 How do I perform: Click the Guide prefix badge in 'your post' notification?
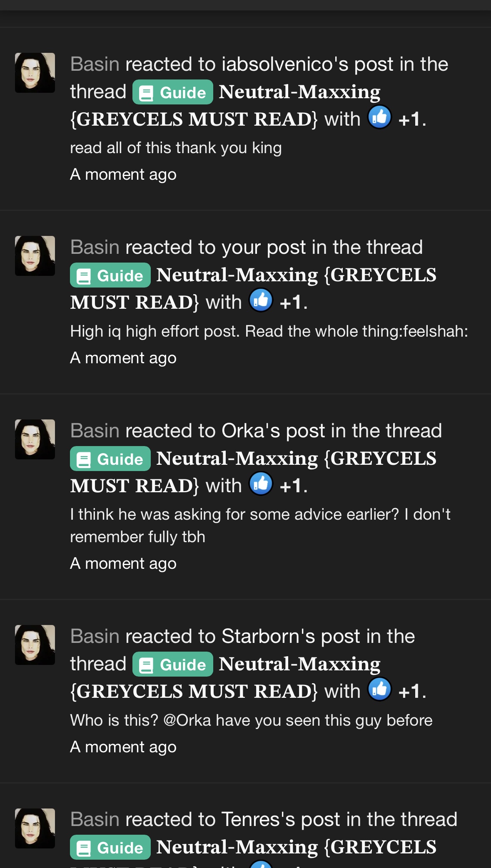[110, 275]
